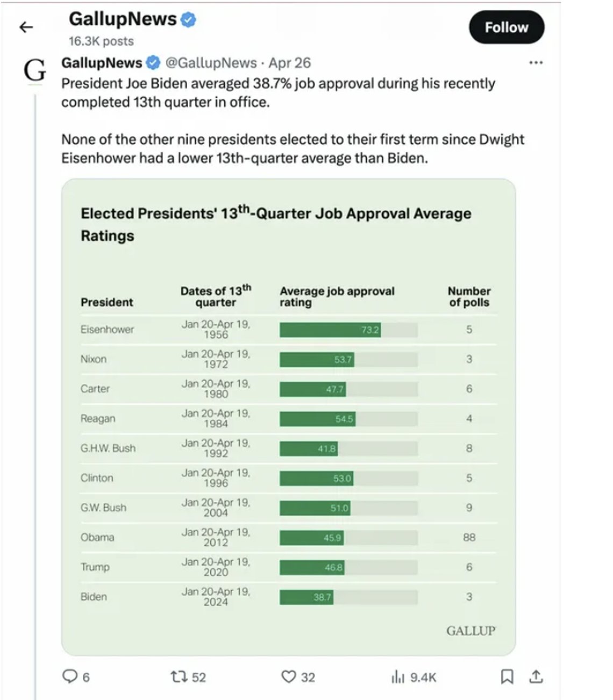Click the tweet text about Biden approval
The width and height of the screenshot is (613, 700).
[293, 120]
